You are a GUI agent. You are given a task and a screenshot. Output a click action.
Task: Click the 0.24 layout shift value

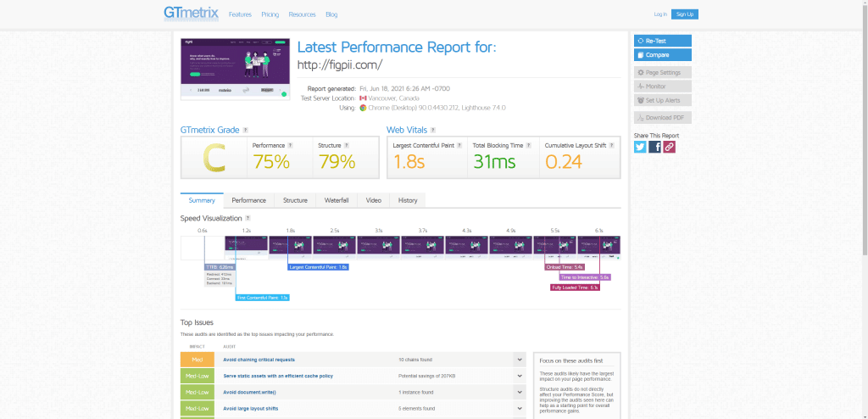tap(564, 162)
